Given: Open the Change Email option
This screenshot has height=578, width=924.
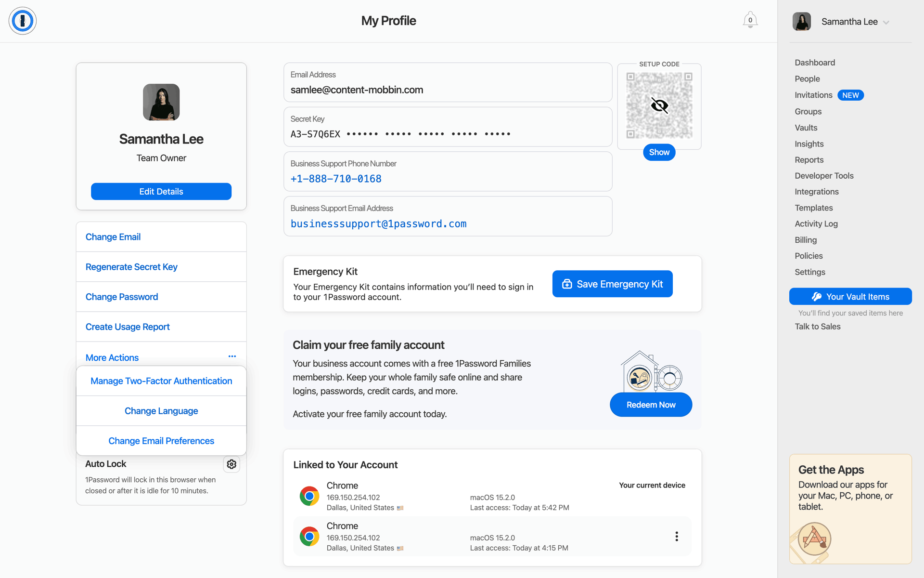Looking at the screenshot, I should 161,237.
